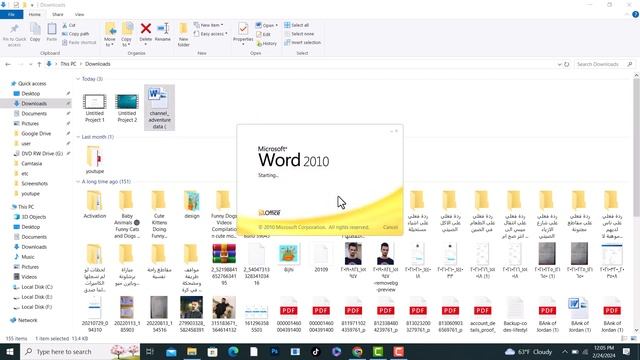Open the File tab

pos(11,14)
